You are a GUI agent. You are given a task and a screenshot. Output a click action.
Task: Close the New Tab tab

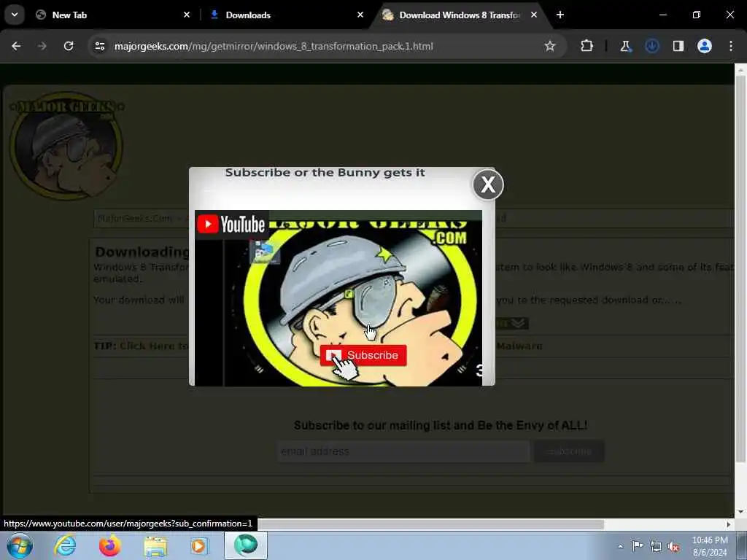187,15
